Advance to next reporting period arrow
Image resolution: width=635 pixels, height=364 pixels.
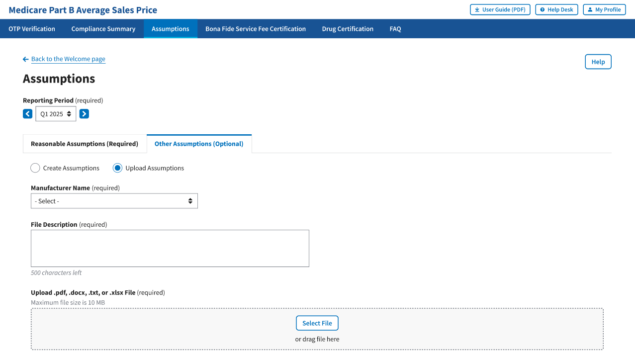click(85, 114)
